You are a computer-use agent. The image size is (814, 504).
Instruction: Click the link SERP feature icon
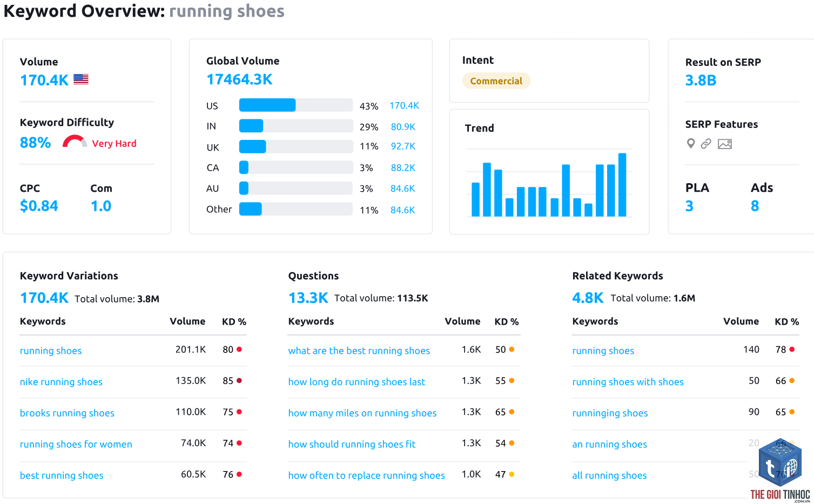[x=706, y=144]
